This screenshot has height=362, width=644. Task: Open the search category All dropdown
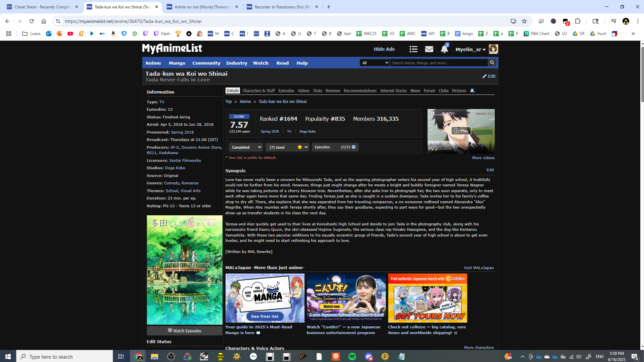coord(375,63)
